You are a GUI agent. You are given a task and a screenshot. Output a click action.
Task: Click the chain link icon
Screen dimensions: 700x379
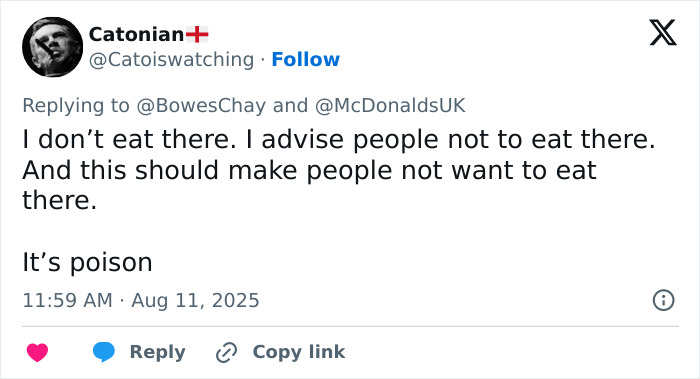tap(226, 352)
